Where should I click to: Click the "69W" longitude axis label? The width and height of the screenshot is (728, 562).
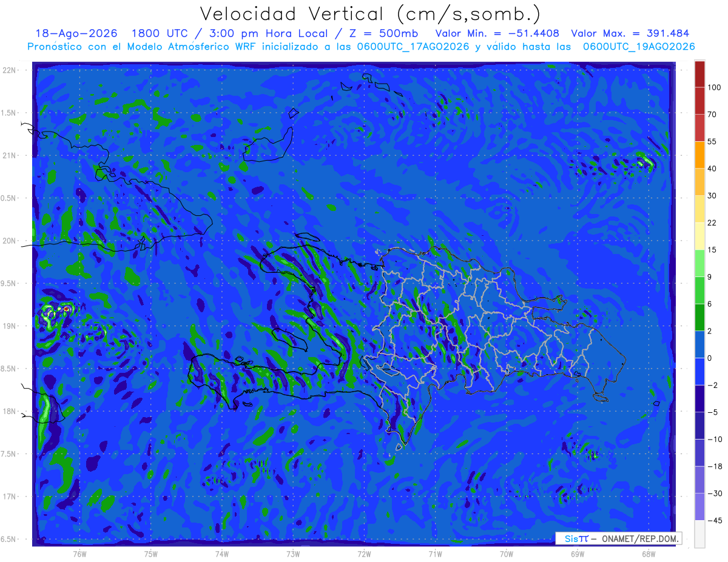pos(578,554)
